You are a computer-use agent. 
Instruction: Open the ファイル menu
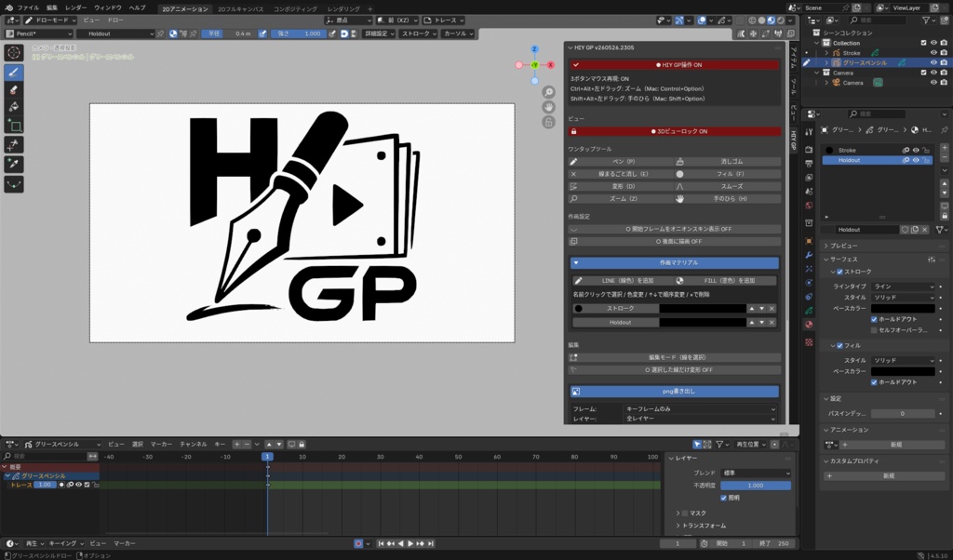28,7
